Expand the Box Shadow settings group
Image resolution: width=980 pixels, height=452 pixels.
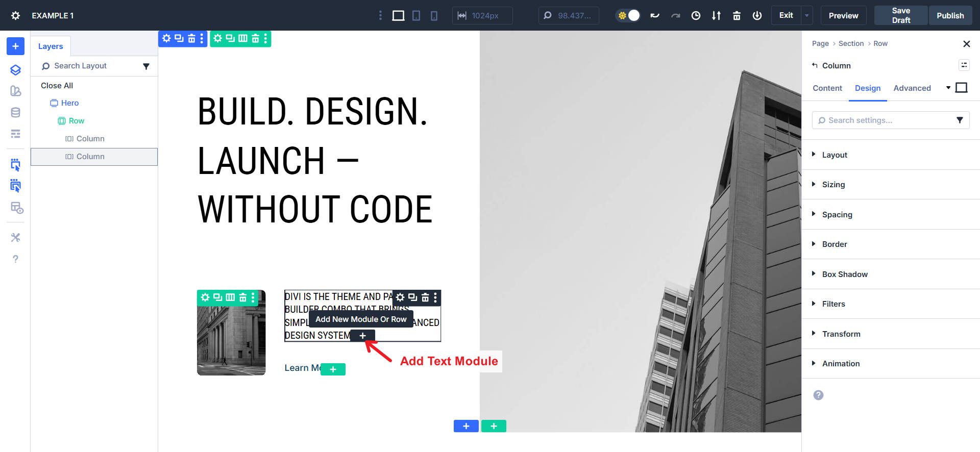pos(891,274)
